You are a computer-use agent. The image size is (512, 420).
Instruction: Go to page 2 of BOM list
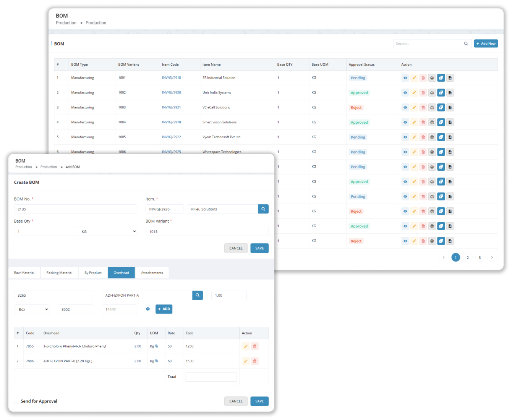[x=468, y=258]
